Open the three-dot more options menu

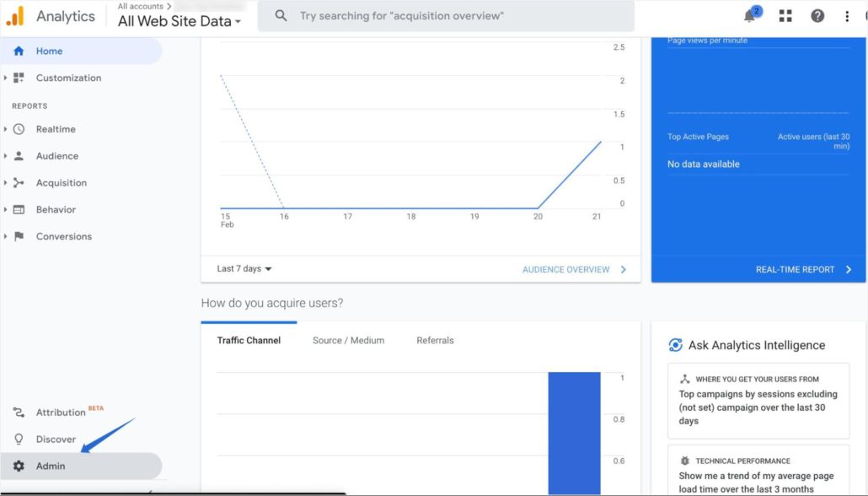847,16
